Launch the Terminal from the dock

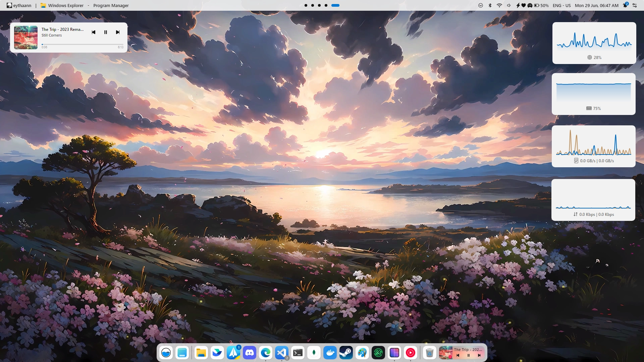point(298,353)
